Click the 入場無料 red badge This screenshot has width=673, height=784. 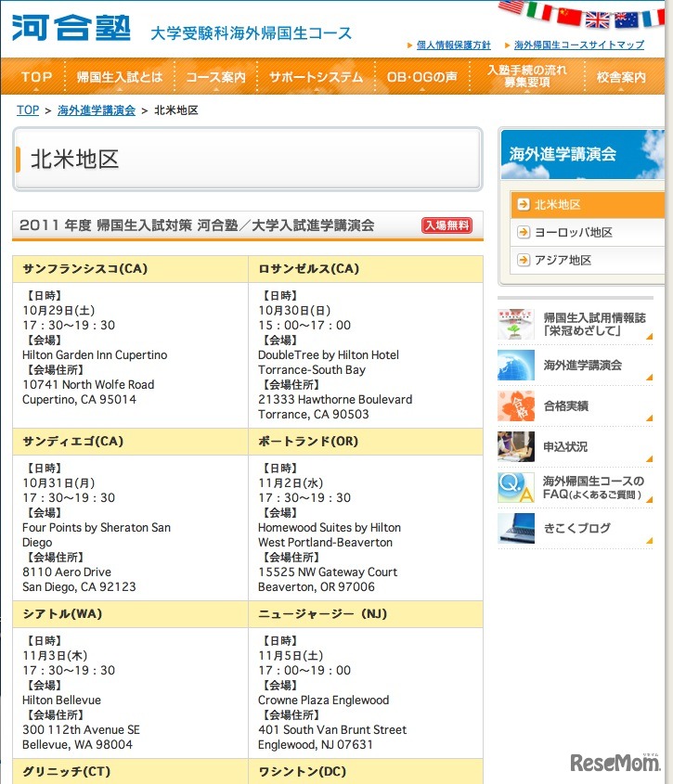(447, 225)
